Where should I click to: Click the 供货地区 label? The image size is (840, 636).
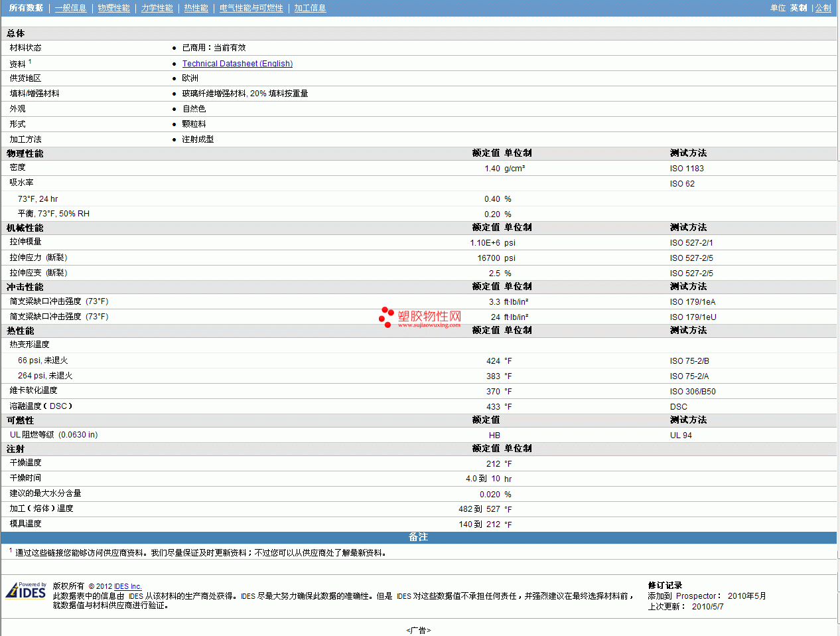coord(25,78)
